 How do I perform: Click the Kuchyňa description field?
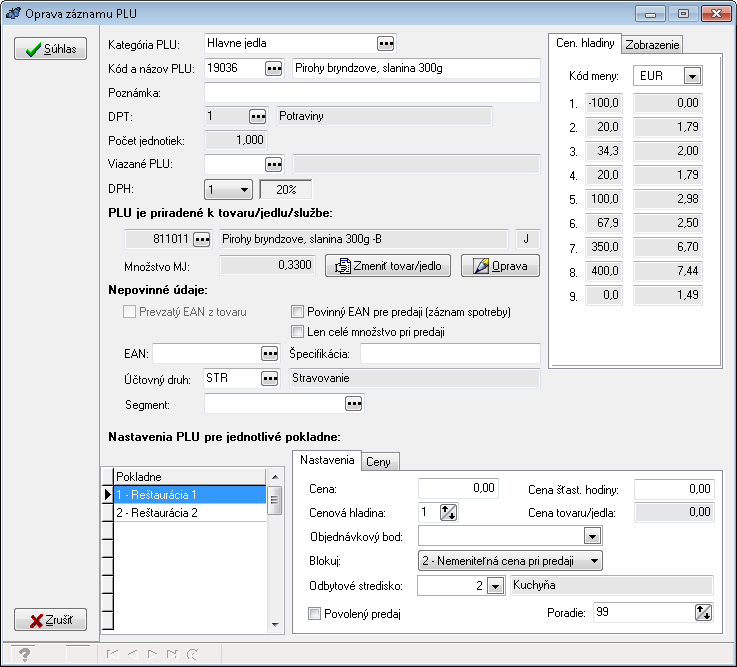point(612,586)
